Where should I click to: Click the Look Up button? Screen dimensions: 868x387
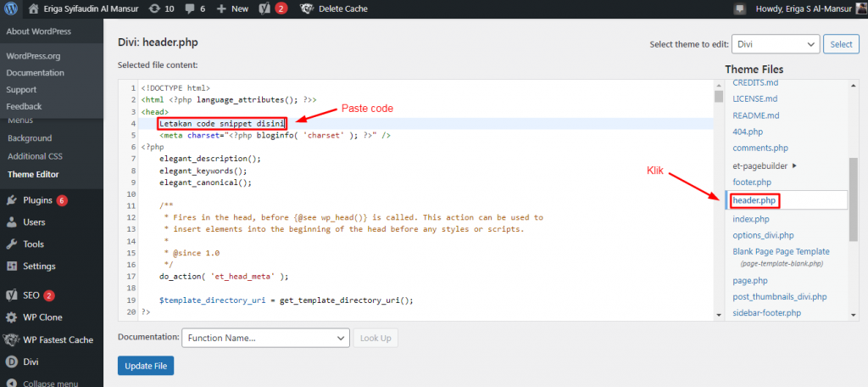tap(376, 338)
